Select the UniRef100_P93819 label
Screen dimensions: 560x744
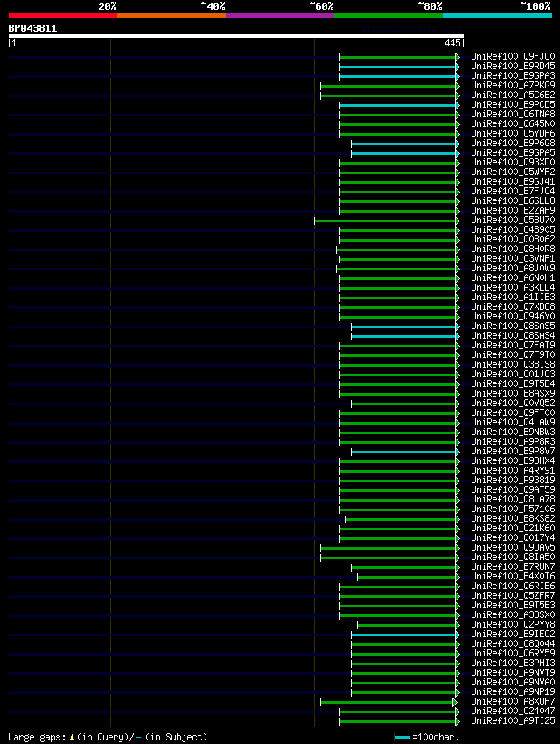(513, 481)
